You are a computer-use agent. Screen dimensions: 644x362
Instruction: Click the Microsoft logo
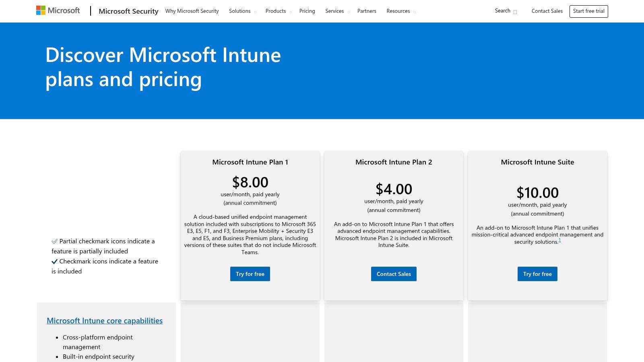coord(58,10)
